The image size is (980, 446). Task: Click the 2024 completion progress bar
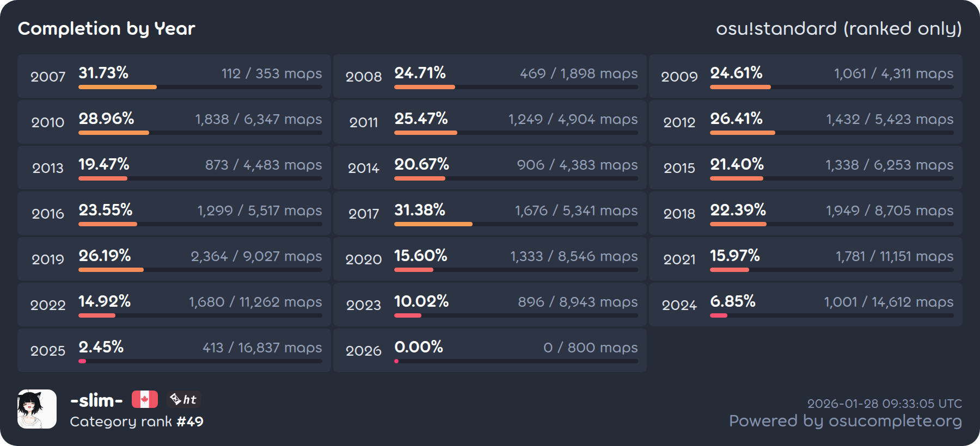[x=831, y=315]
